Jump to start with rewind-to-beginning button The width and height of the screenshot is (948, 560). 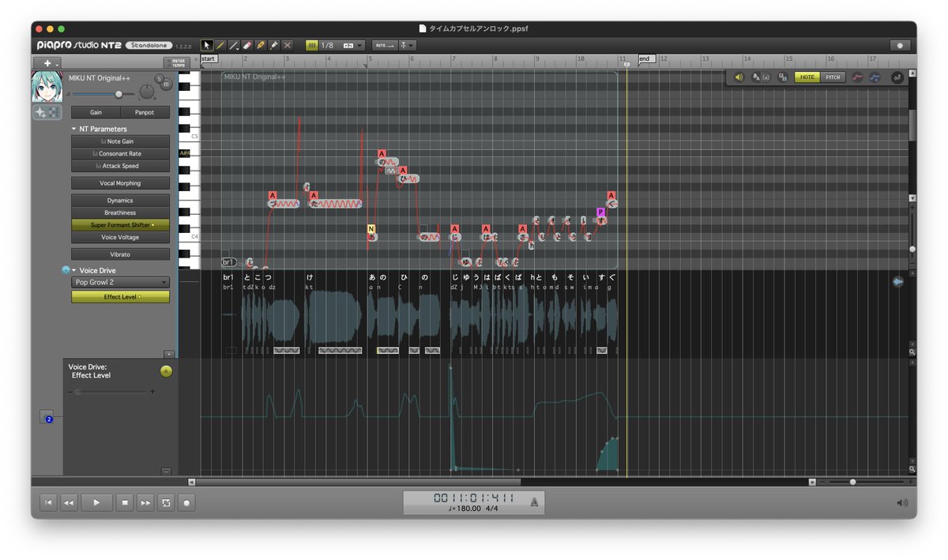(x=48, y=502)
